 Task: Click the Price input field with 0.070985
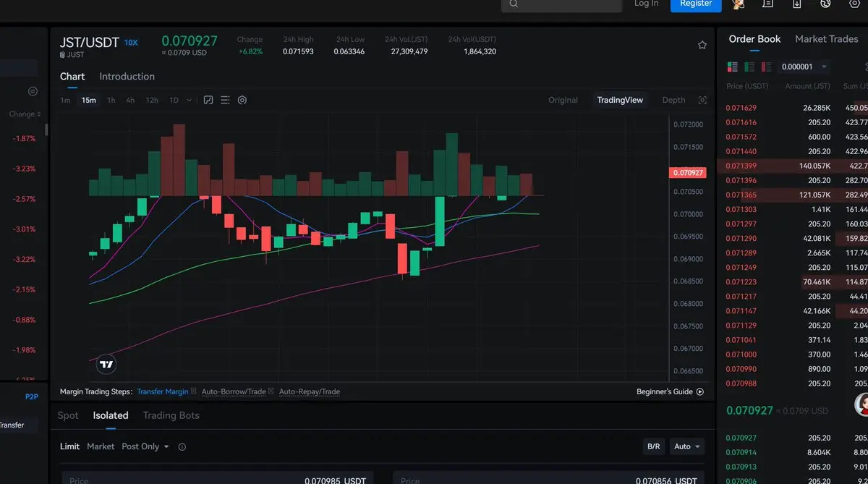click(x=217, y=477)
